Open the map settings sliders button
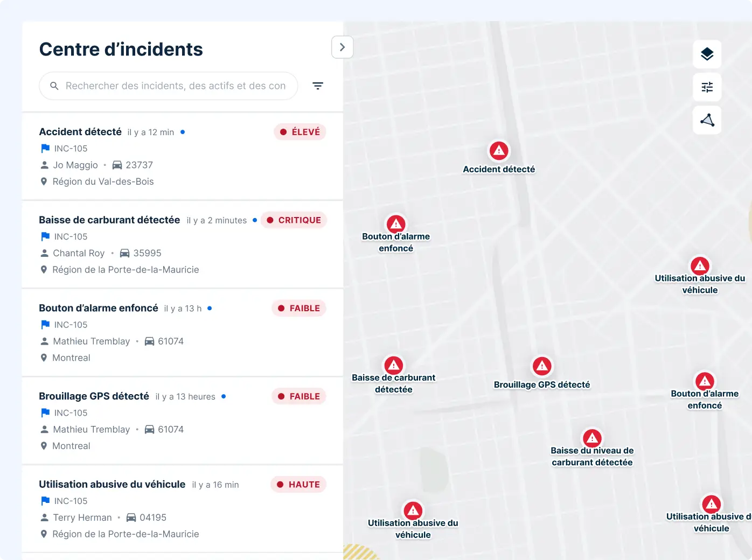Viewport: 752px width, 560px height. (x=707, y=87)
